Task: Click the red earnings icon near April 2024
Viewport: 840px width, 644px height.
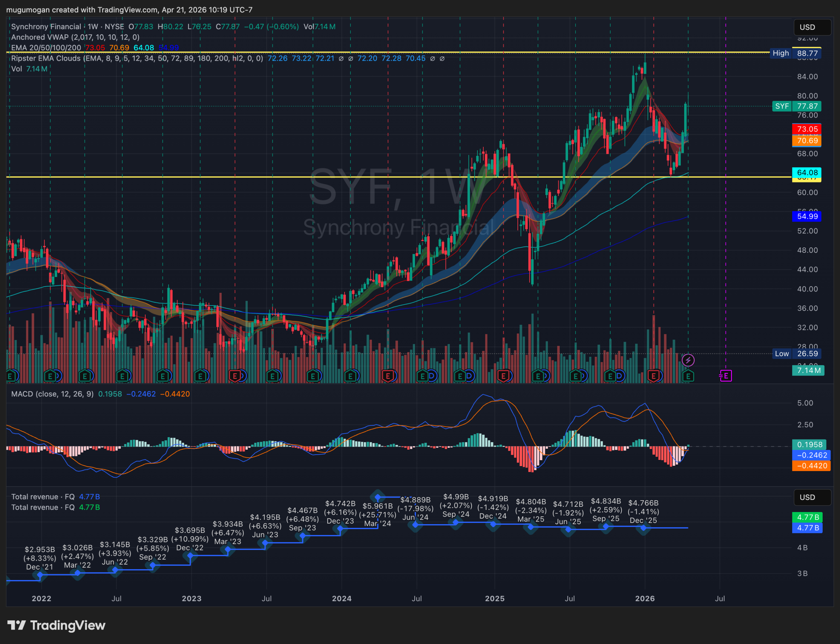Action: click(388, 376)
